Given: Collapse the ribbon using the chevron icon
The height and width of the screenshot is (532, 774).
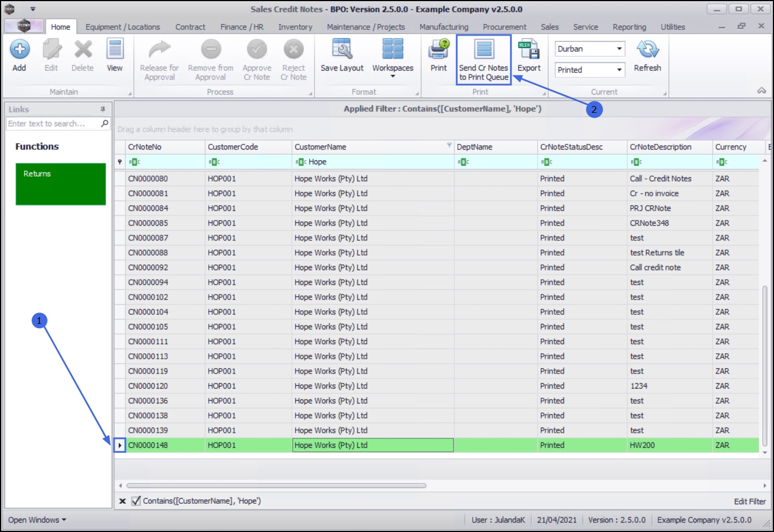Looking at the screenshot, I should coord(762,91).
